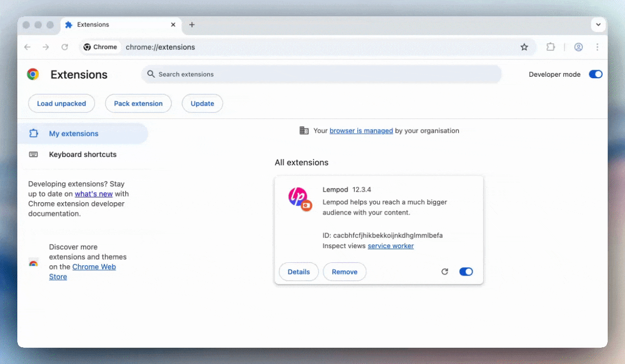This screenshot has height=364, width=625.
Task: Click the Lempod extension ID text
Action: [383, 235]
